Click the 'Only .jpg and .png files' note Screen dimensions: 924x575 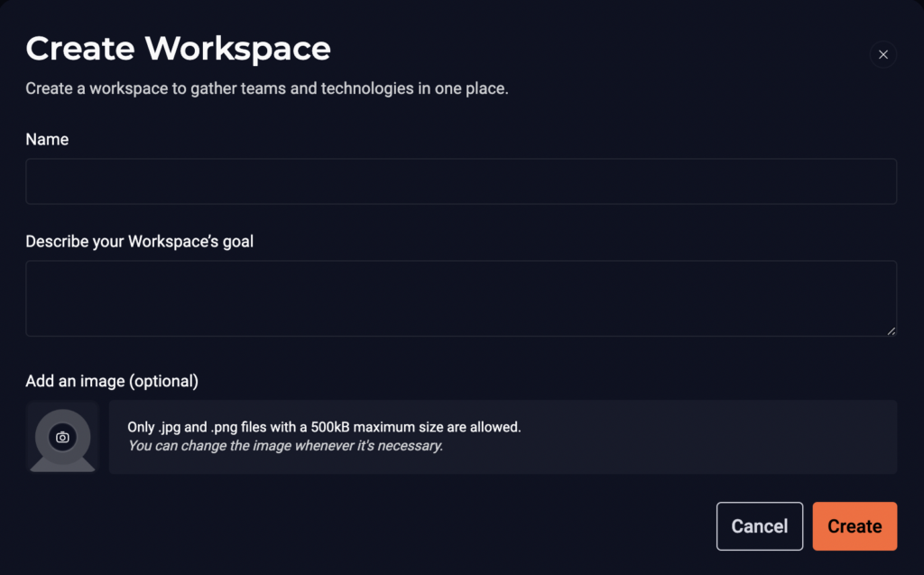[x=324, y=427]
